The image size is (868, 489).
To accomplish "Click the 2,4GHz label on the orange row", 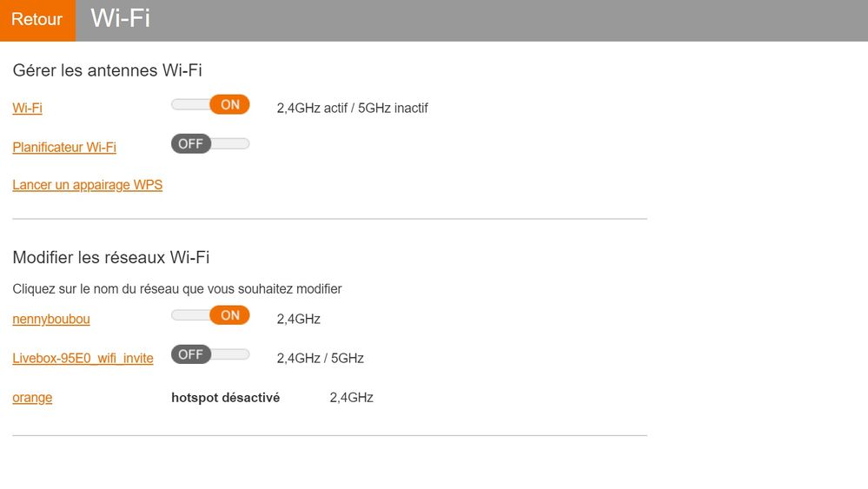I will click(351, 398).
